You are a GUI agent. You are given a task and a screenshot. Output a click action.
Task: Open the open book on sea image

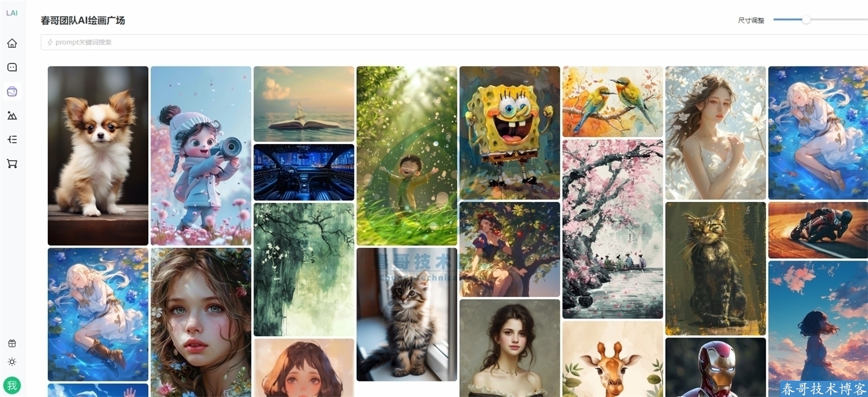(304, 104)
